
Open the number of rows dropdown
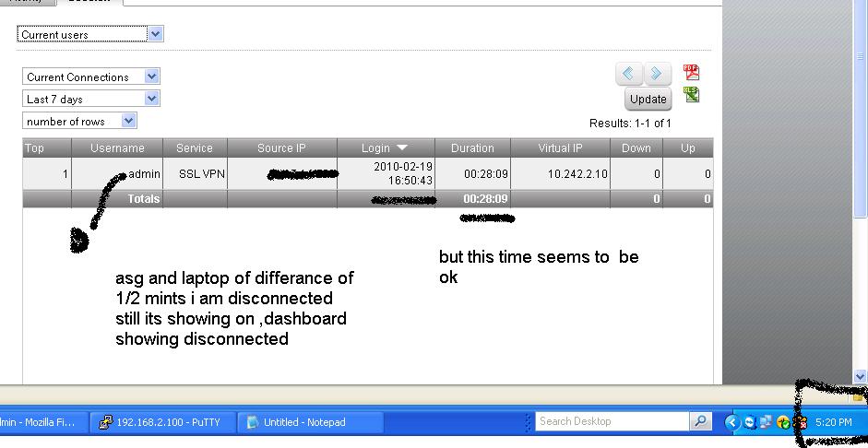tap(79, 121)
